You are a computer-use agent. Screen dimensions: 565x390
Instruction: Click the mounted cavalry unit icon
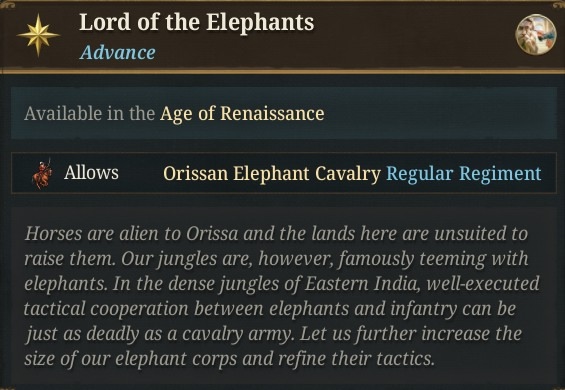click(42, 174)
